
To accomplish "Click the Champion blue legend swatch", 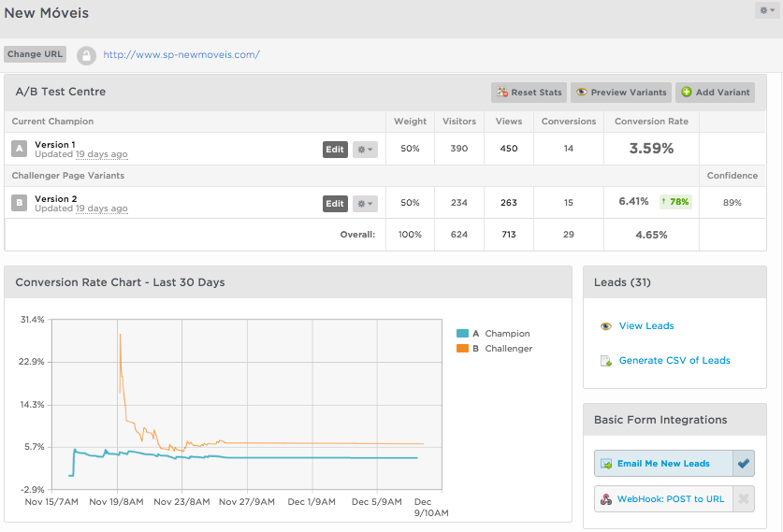I will point(462,334).
